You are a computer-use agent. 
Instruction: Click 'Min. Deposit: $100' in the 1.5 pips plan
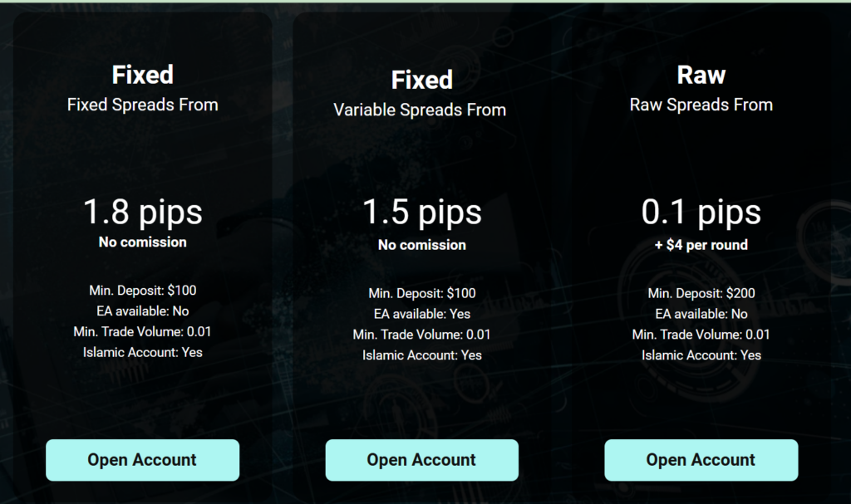click(x=421, y=293)
